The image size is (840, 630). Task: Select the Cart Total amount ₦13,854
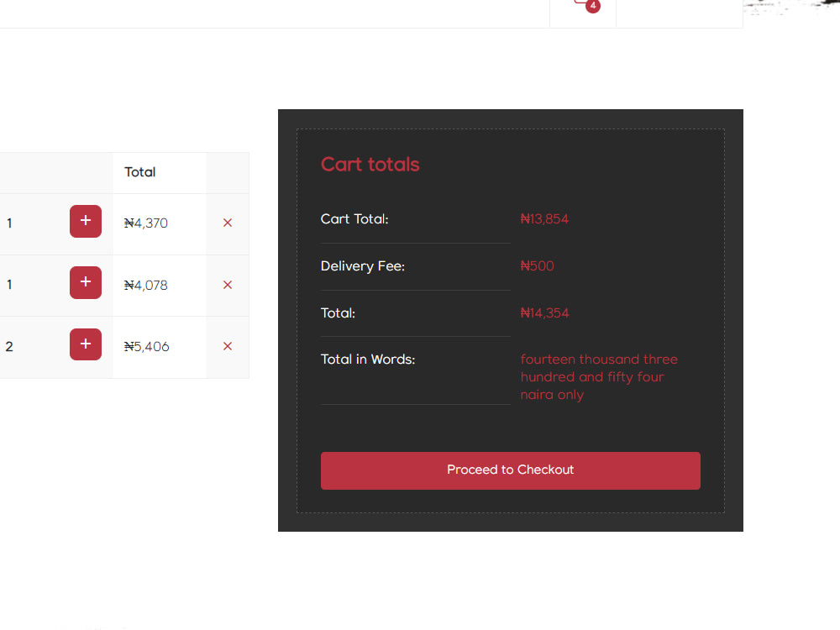click(544, 219)
